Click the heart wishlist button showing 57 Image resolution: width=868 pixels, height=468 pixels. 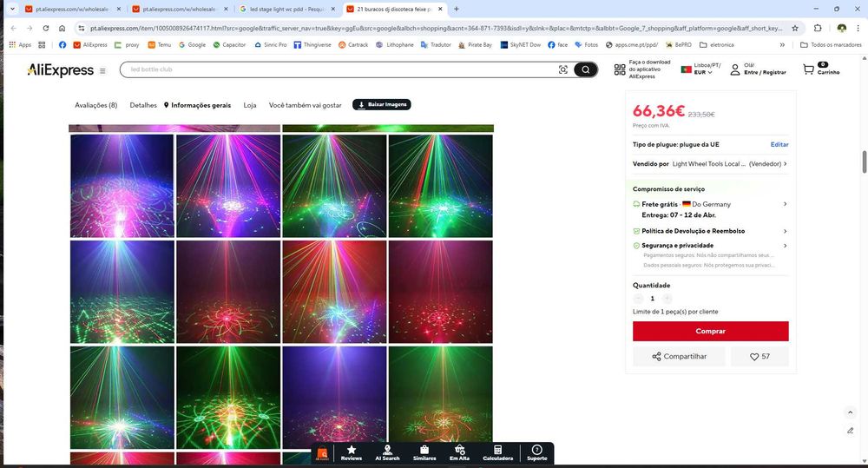[x=759, y=356]
